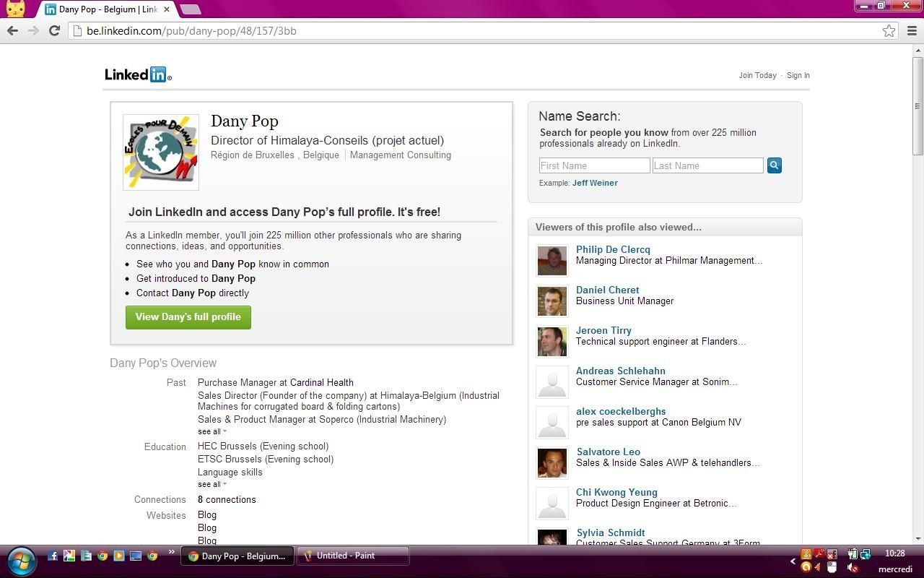Go back with the browser back arrow

click(x=12, y=30)
